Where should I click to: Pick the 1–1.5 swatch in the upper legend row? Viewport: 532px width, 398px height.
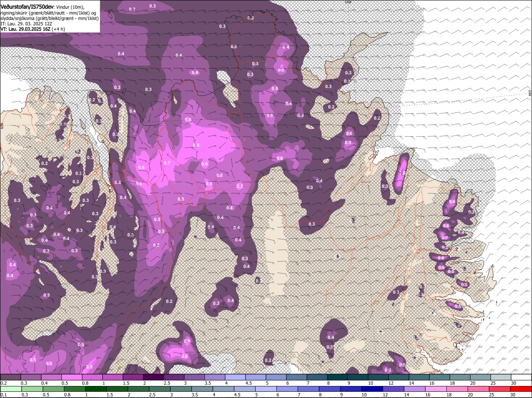pos(113,377)
